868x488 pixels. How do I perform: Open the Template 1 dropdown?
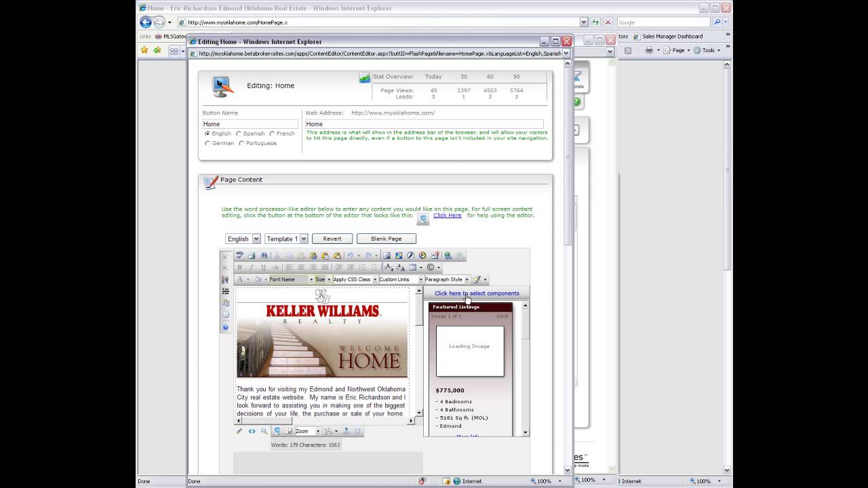point(286,239)
